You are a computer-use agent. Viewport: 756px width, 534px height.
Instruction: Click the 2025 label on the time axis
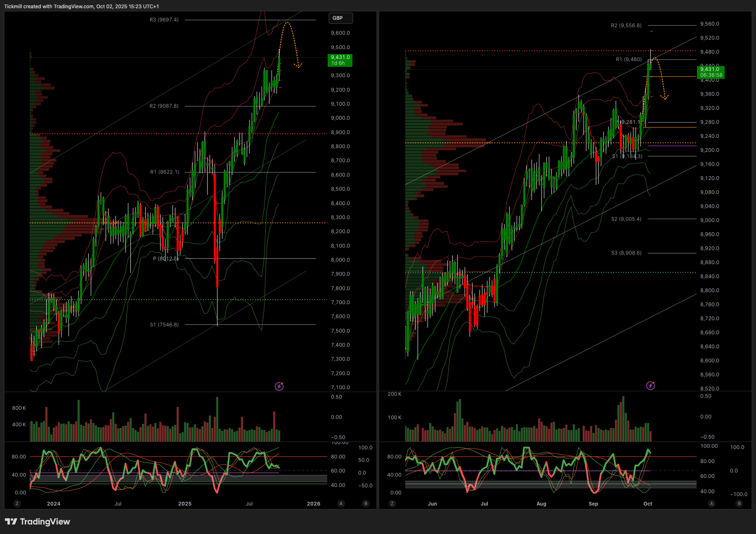pos(184,503)
